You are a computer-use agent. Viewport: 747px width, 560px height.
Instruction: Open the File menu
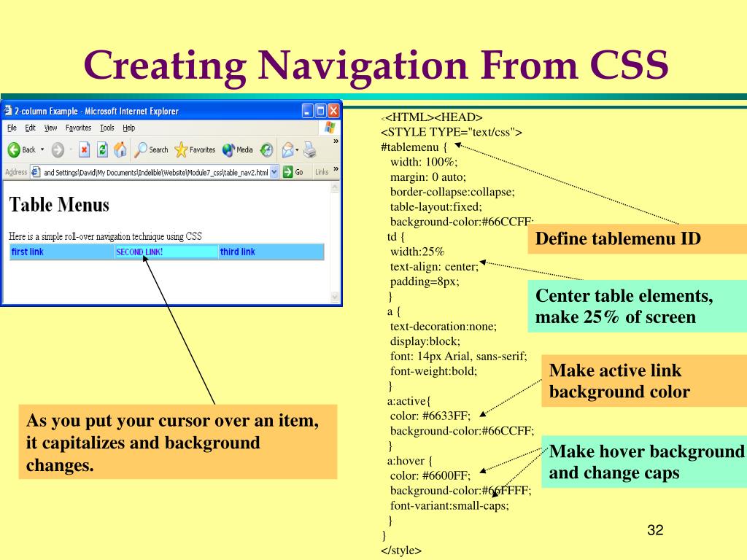tap(12, 128)
